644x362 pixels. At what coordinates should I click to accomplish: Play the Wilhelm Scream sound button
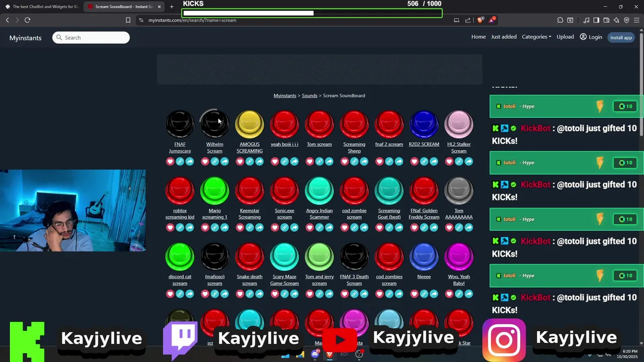(214, 124)
